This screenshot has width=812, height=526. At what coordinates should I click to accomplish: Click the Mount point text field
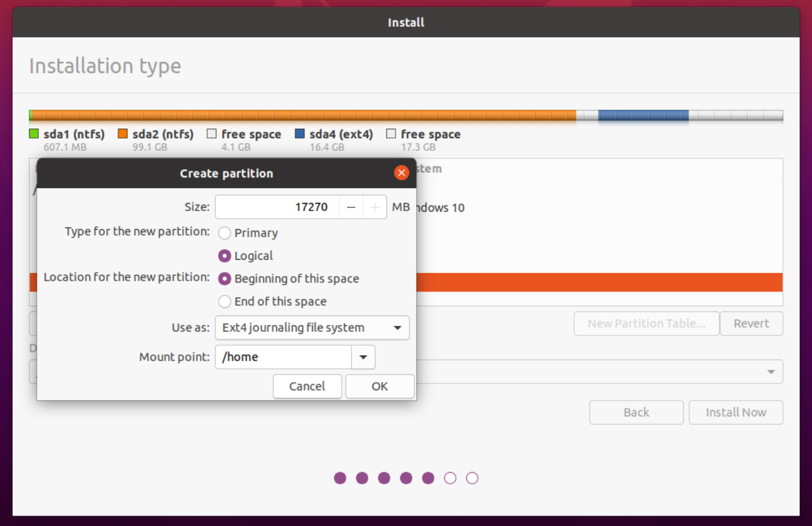click(x=283, y=357)
